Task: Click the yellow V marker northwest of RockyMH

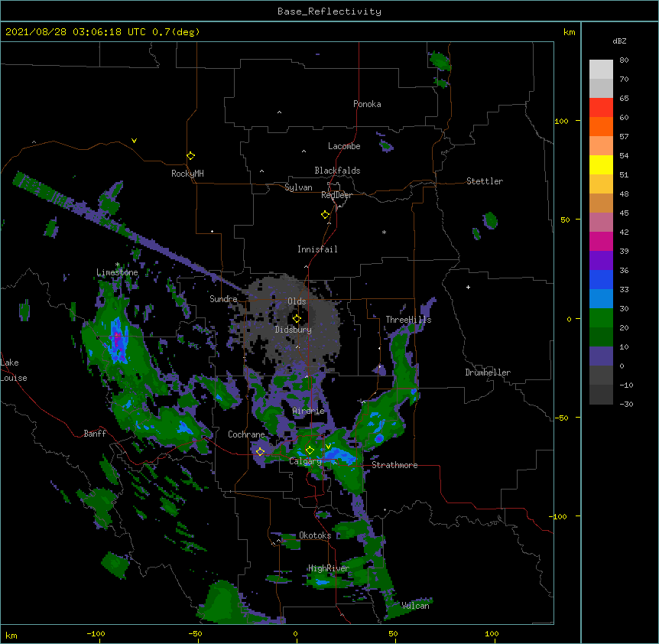Action: 134,141
